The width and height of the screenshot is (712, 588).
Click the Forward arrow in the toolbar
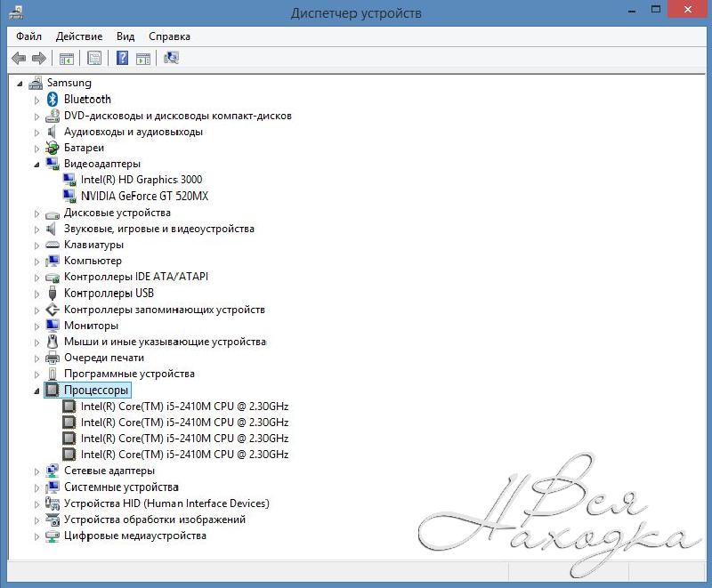[38, 59]
